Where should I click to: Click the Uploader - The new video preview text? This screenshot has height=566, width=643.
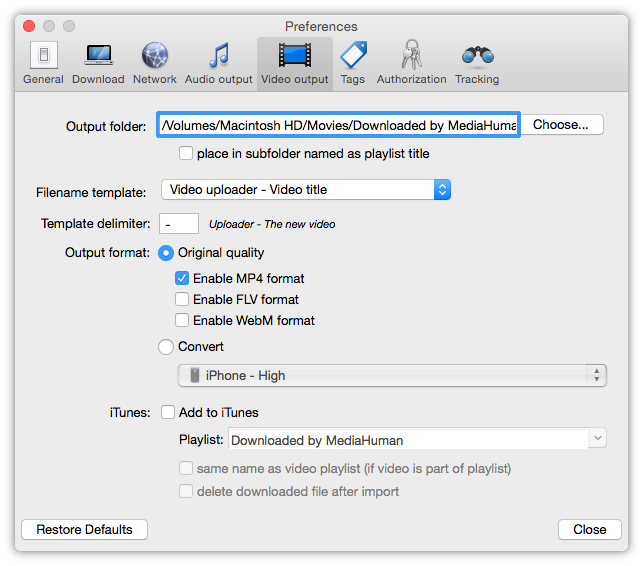click(x=272, y=224)
